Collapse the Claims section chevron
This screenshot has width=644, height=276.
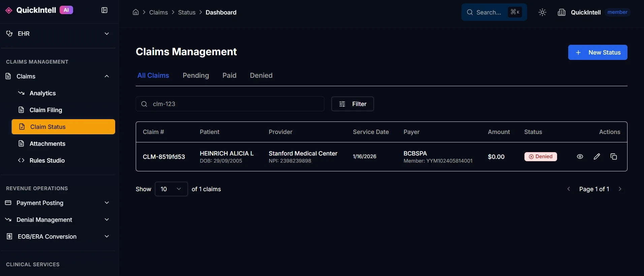coord(107,76)
